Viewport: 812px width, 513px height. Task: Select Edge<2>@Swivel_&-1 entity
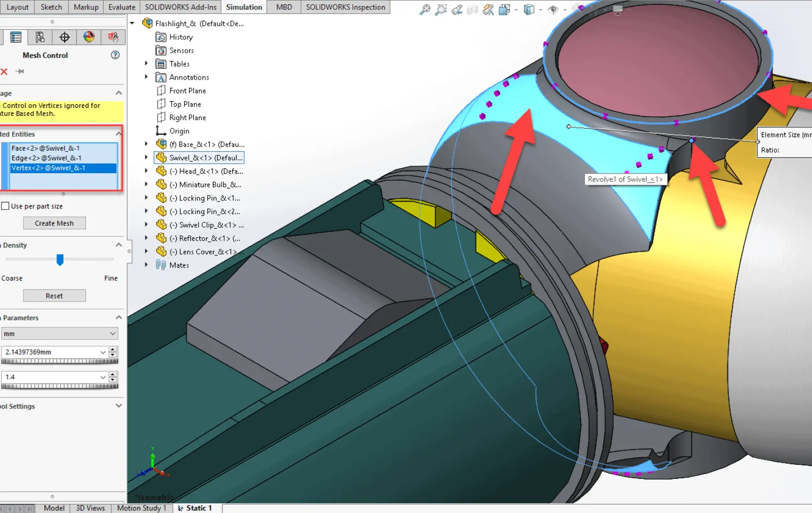click(63, 158)
